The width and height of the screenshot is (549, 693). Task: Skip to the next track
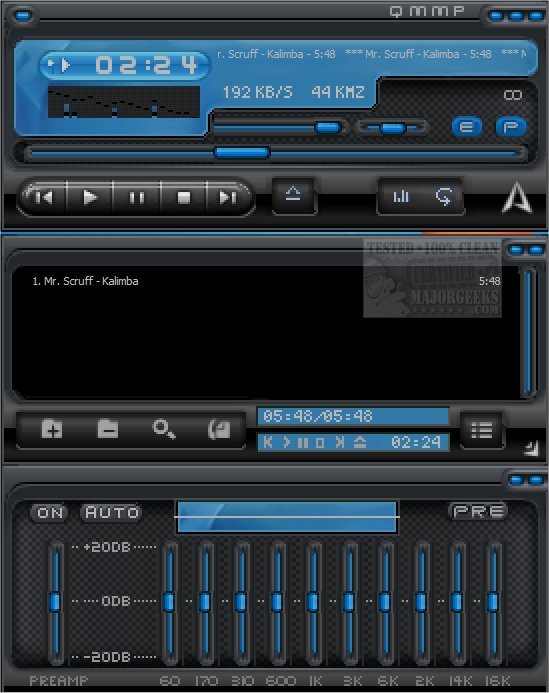click(228, 197)
